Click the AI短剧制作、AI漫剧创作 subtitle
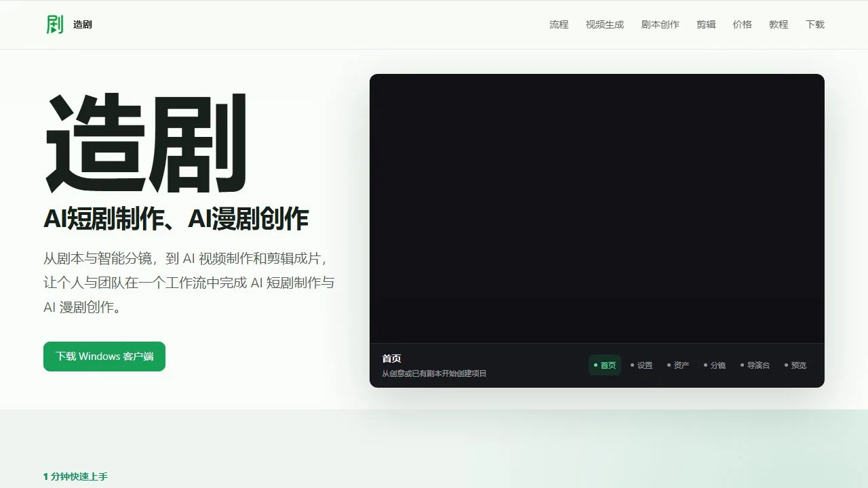The height and width of the screenshot is (488, 868). point(176,219)
